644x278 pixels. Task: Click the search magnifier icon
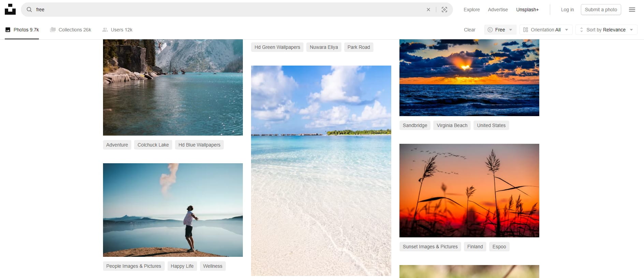click(x=29, y=10)
